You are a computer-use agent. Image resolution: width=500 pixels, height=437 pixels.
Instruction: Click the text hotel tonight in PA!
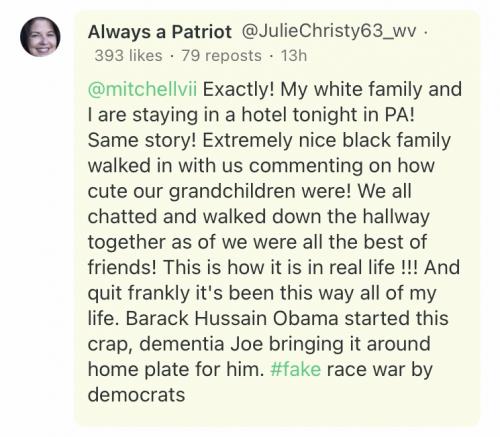pos(328,115)
